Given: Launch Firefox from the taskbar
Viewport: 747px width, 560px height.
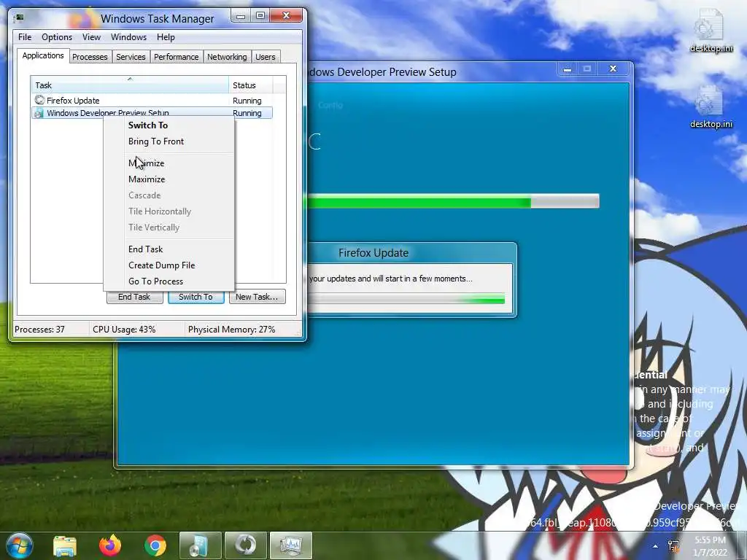Looking at the screenshot, I should pyautogui.click(x=110, y=545).
